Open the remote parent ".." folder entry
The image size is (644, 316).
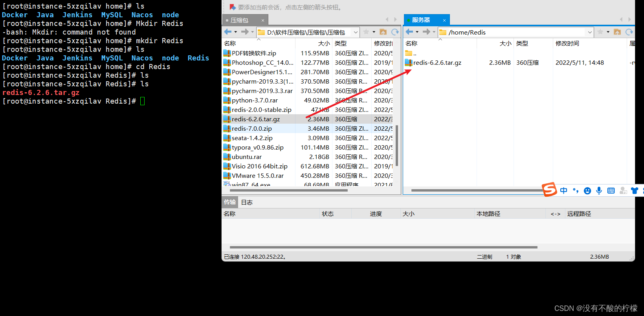(x=411, y=53)
